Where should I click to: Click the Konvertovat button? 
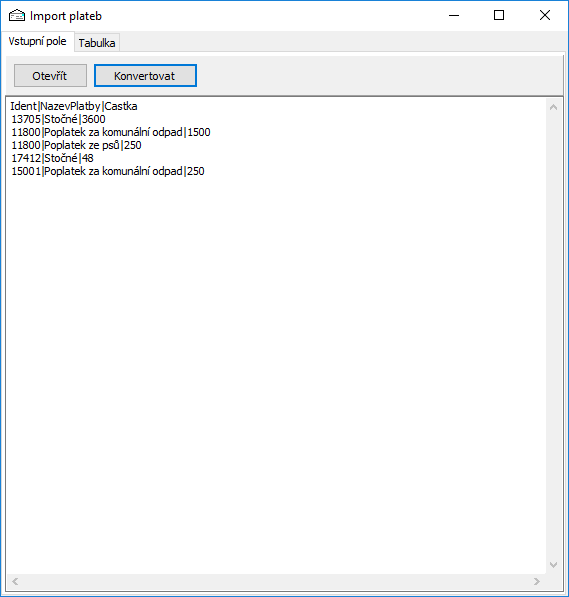[x=145, y=75]
